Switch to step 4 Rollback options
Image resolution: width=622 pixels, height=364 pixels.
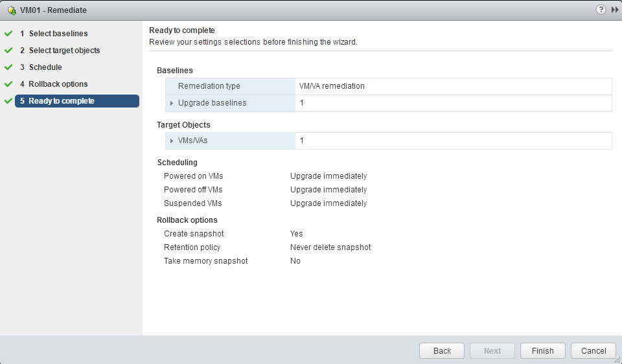58,84
